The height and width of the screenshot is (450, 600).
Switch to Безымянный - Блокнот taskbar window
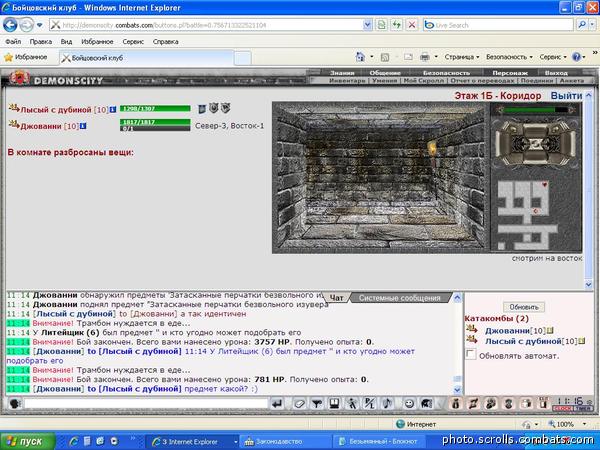(379, 442)
